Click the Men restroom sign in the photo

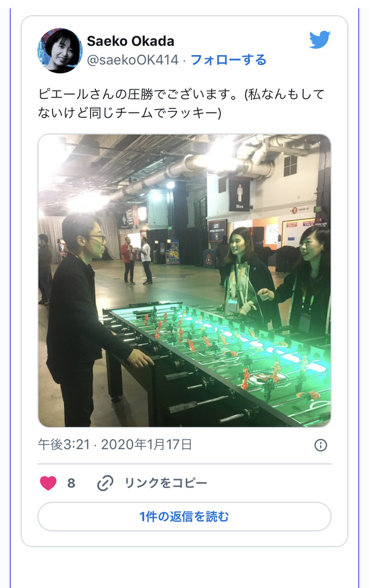point(240,195)
